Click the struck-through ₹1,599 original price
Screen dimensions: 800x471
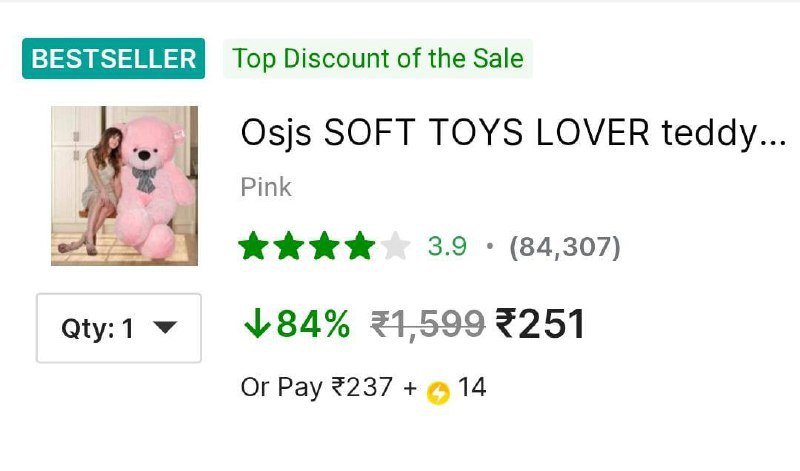point(428,324)
